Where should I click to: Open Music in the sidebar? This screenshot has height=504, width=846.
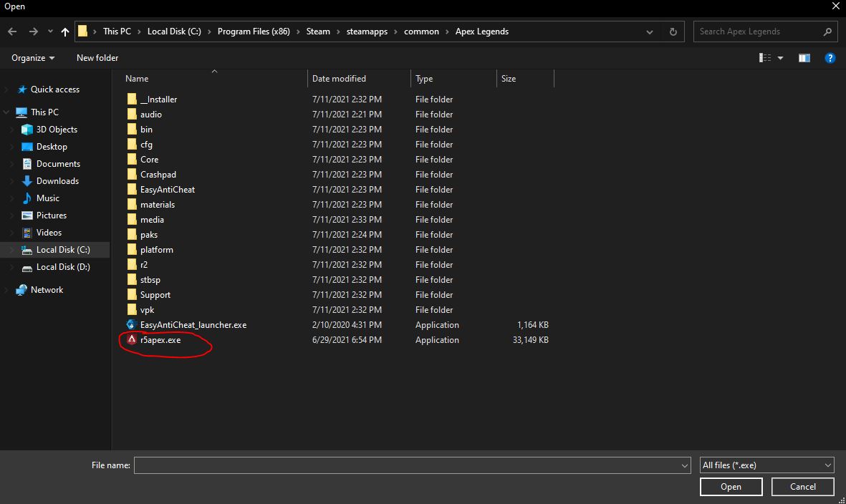[x=47, y=198]
